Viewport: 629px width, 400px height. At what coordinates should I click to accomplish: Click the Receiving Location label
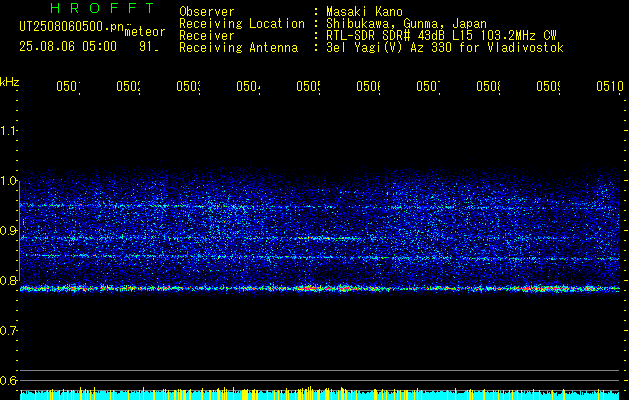point(242,24)
